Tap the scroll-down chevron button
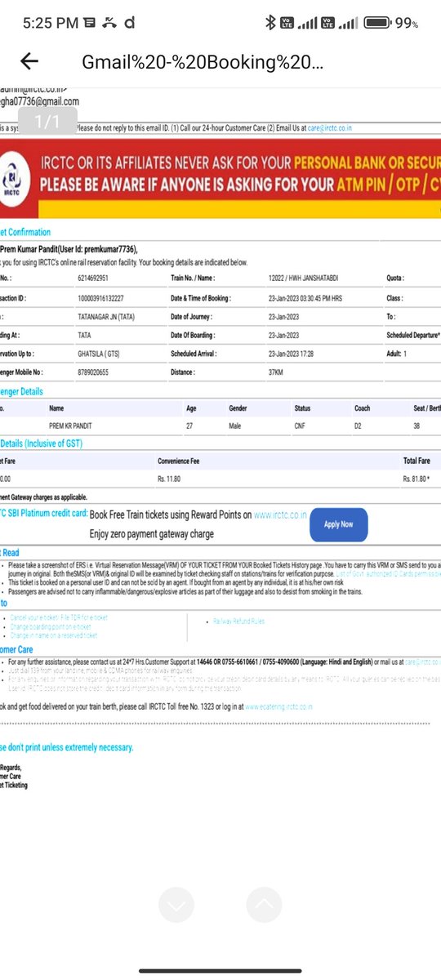Viewport: 441px width, 980px height. pyautogui.click(x=178, y=904)
